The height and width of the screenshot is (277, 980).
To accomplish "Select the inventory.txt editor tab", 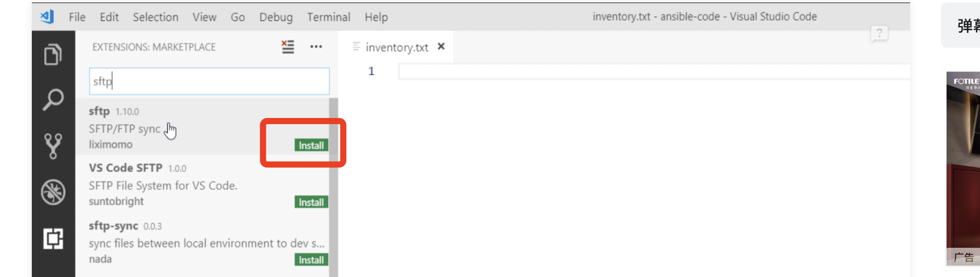I will (x=396, y=47).
